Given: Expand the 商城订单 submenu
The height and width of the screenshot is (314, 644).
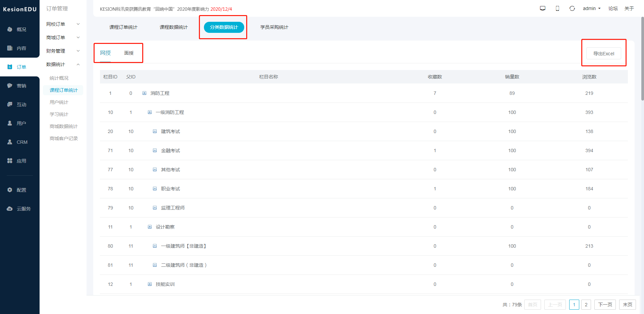Looking at the screenshot, I should [63, 38].
